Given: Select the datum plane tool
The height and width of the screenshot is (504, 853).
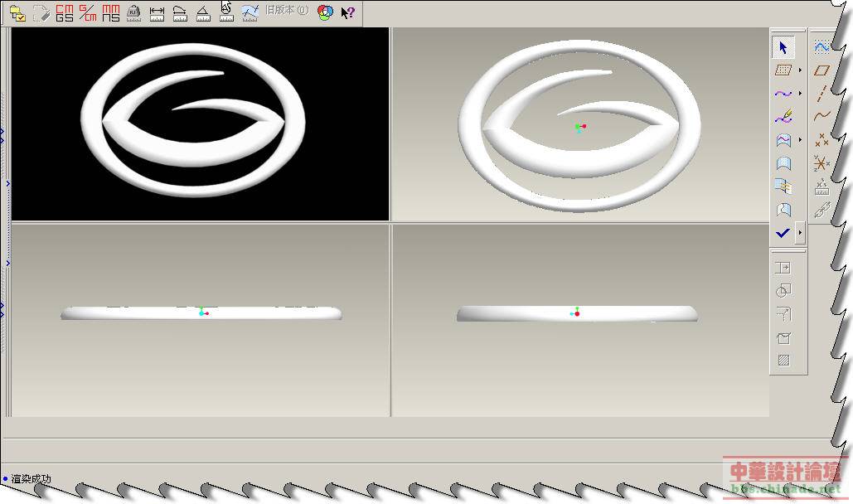Looking at the screenshot, I should click(x=821, y=70).
